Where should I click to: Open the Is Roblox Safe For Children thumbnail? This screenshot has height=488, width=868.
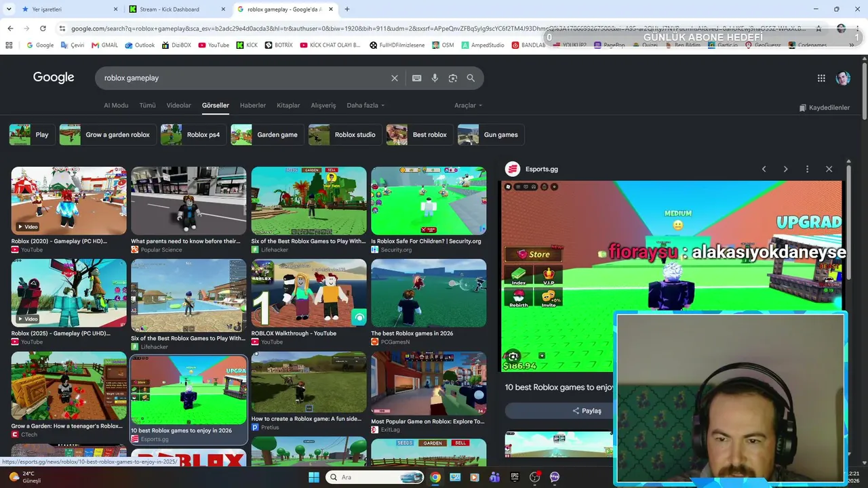429,201
